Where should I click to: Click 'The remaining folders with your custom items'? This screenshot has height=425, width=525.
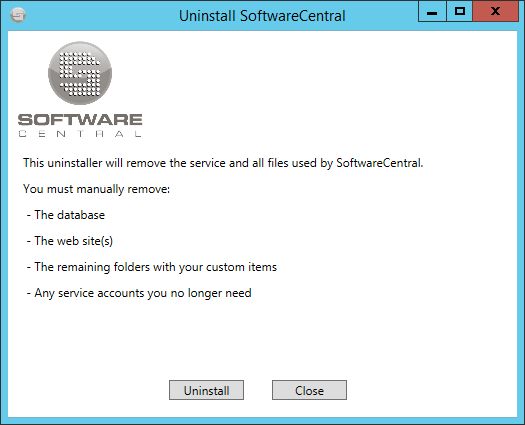point(156,267)
